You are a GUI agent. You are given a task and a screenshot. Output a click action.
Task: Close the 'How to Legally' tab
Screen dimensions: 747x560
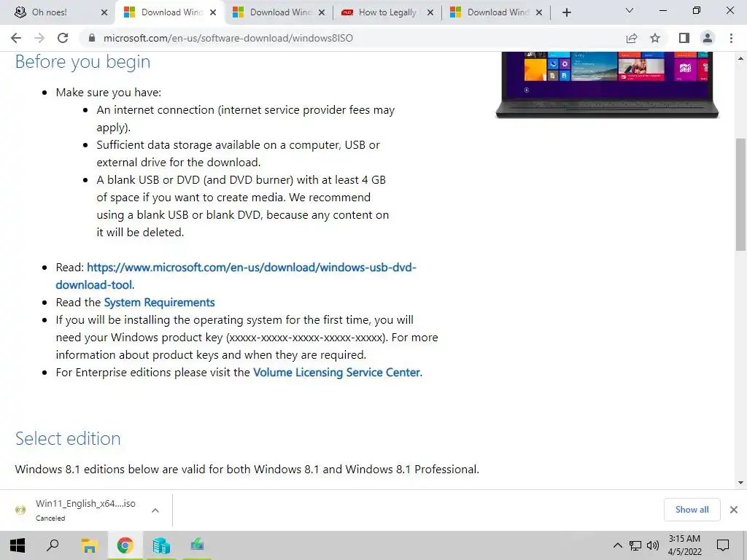point(430,12)
